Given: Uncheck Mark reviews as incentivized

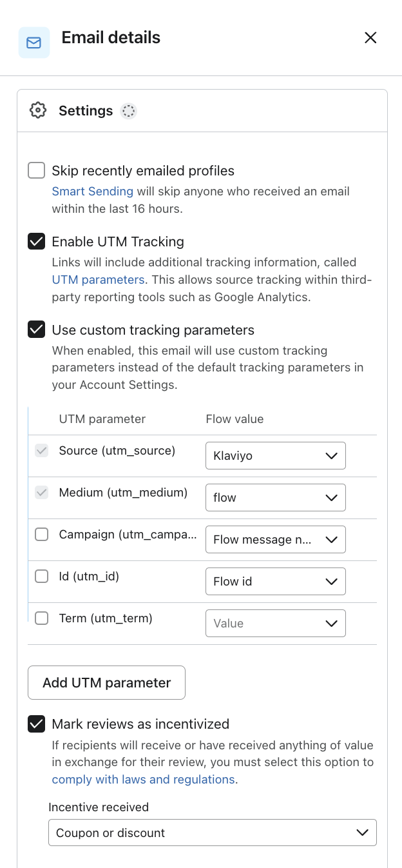Looking at the screenshot, I should (36, 724).
